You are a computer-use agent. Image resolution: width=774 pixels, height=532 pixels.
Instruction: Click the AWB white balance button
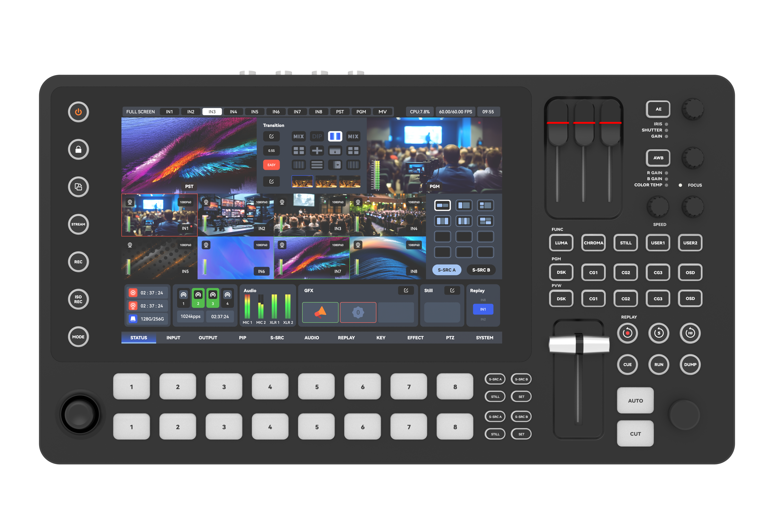(658, 158)
